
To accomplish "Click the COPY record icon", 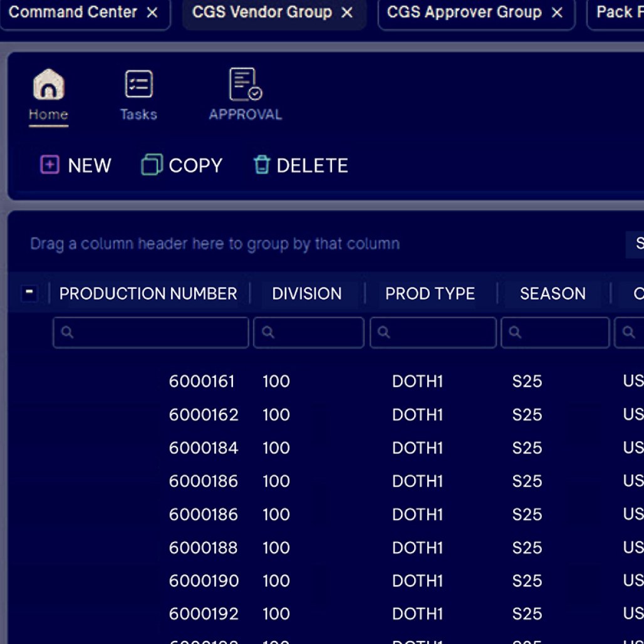I will [x=152, y=165].
